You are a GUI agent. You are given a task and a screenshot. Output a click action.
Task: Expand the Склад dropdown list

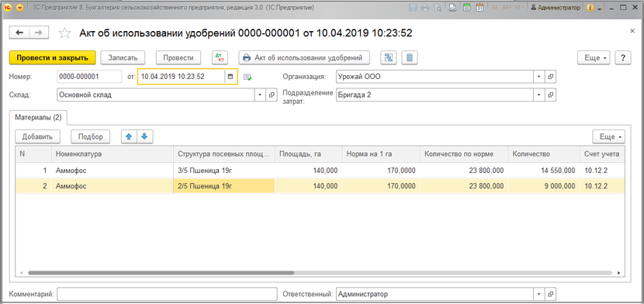pyautogui.click(x=260, y=95)
